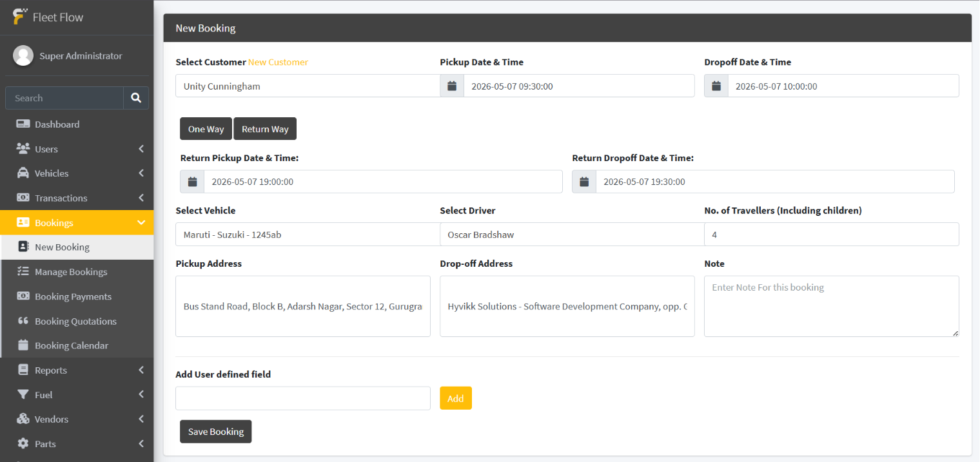The image size is (980, 462).
Task: Select New Booking menu item
Action: coord(77,247)
